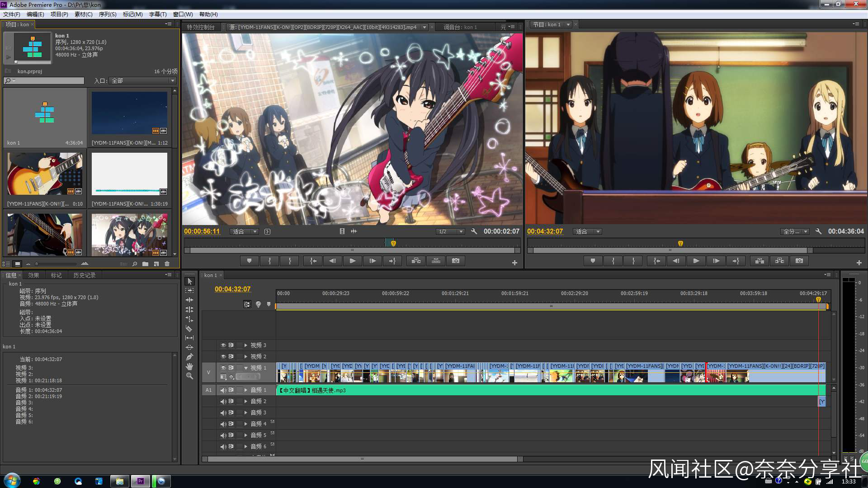Switch to the 效果 tab
Screen dimensions: 868x488
tap(33, 275)
